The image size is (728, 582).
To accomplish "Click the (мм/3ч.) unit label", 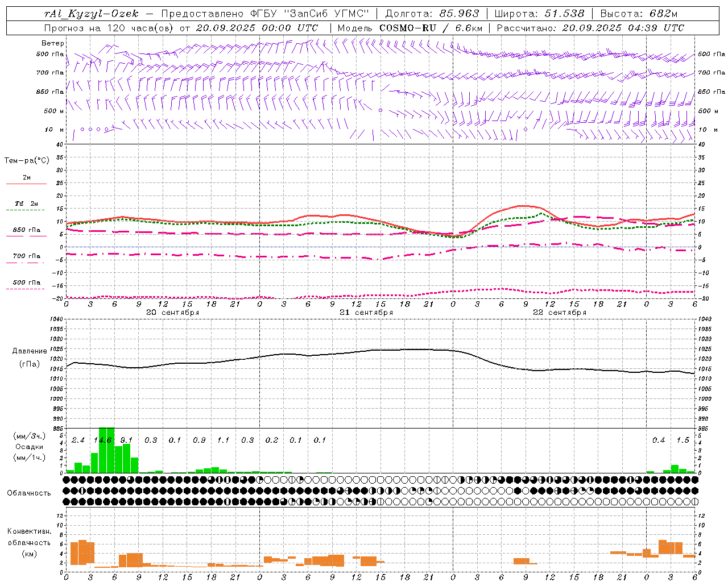I will coord(29,436).
